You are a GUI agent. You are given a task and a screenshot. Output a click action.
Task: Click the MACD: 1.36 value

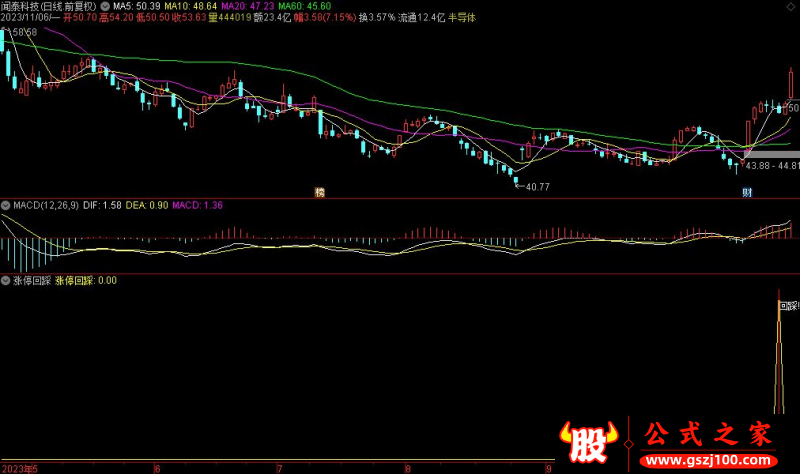point(197,205)
